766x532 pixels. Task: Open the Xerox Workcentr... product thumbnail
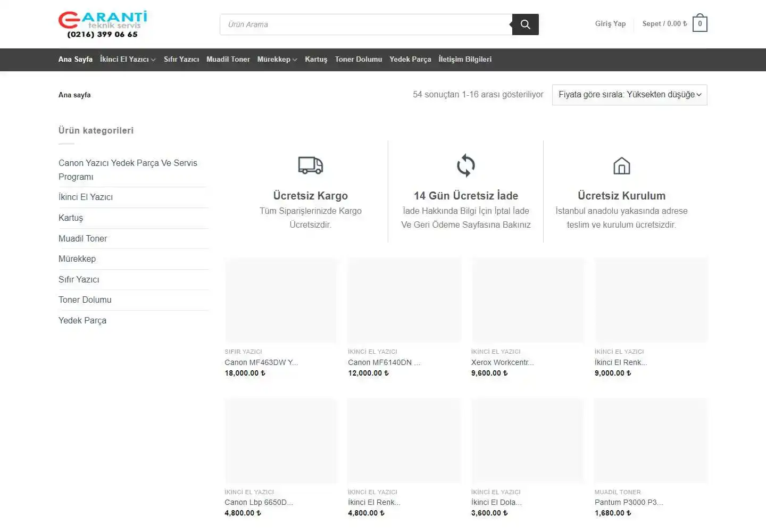528,300
